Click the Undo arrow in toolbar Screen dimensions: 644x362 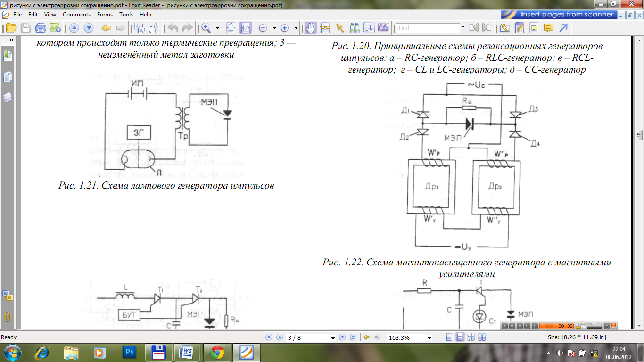coord(173,28)
